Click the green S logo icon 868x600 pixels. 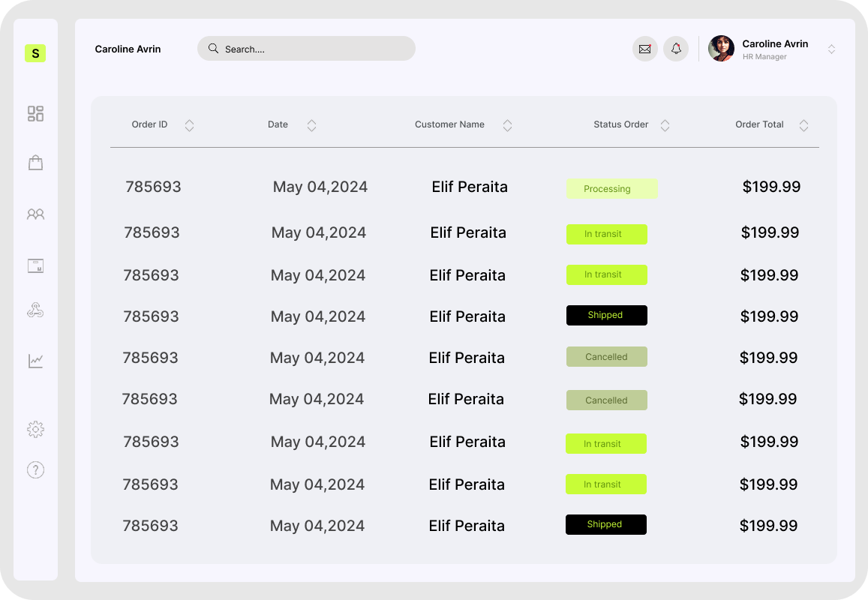click(x=35, y=53)
